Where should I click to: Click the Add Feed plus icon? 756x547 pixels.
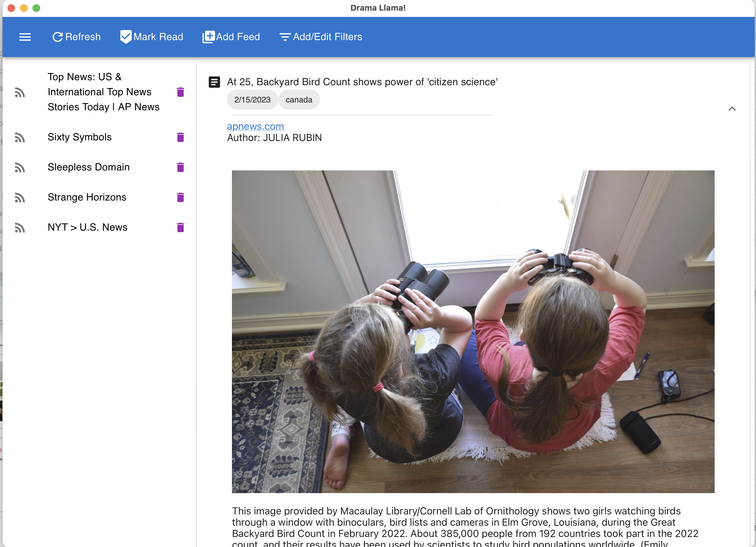pos(208,37)
